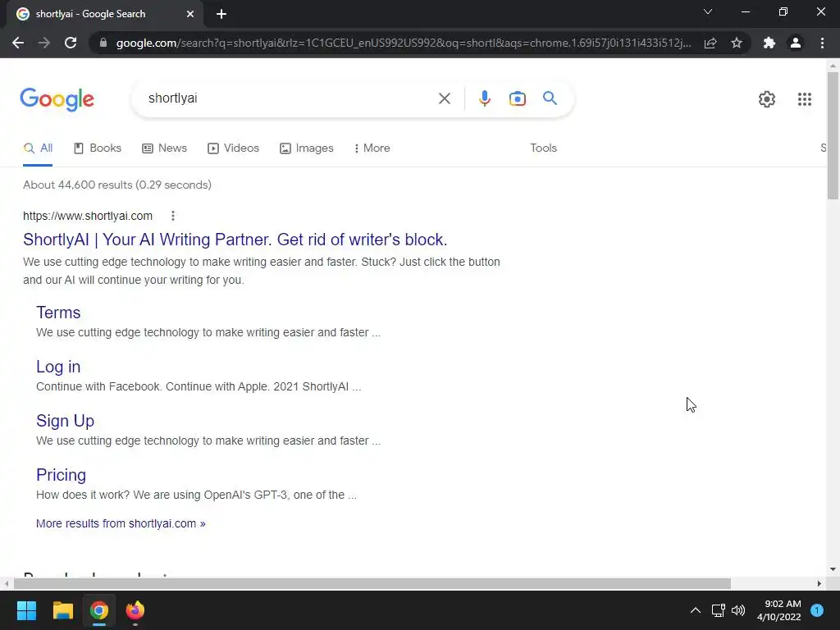Open Google quick settings gear
The height and width of the screenshot is (630, 840).
tap(767, 99)
